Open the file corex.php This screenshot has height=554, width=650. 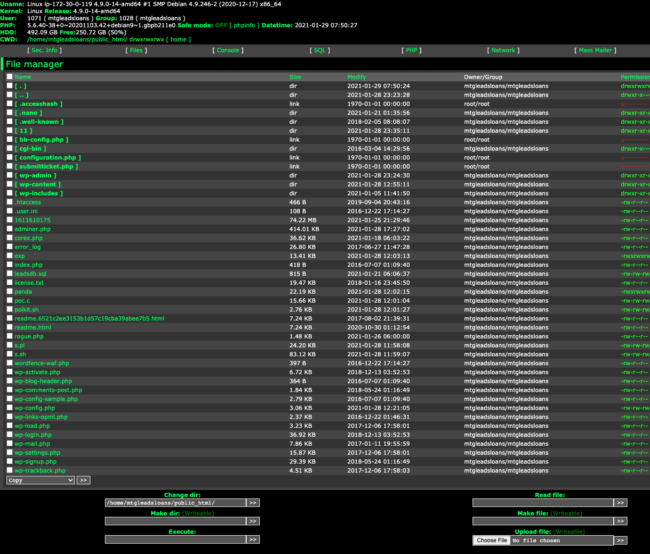point(29,238)
